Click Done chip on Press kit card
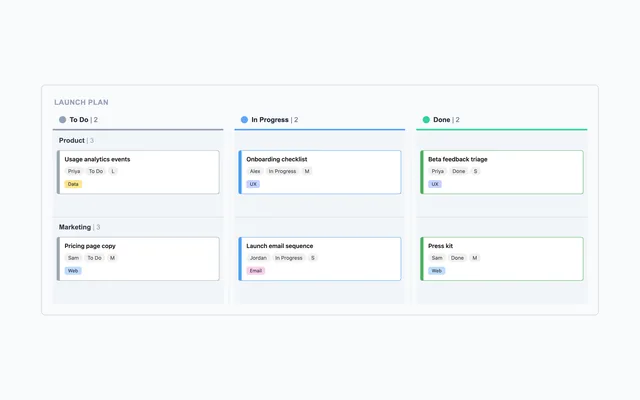Viewport: 640px width, 400px height. click(x=458, y=258)
